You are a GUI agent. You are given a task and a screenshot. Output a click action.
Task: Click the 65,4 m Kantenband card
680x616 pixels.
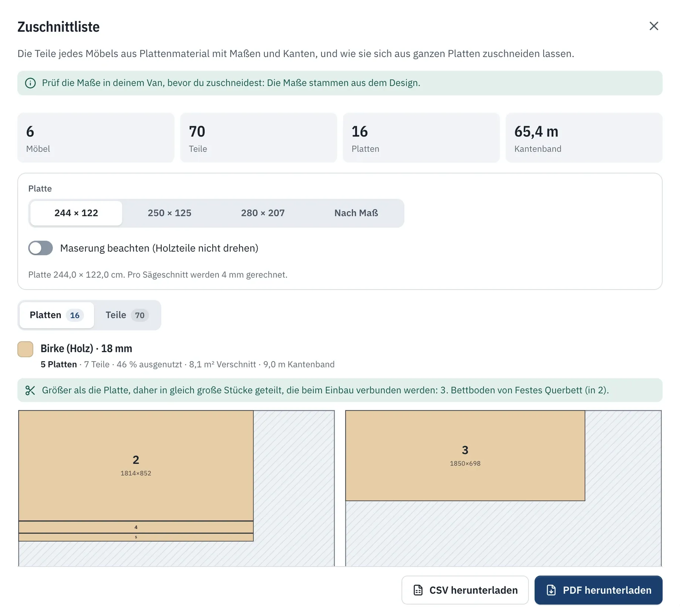(584, 137)
